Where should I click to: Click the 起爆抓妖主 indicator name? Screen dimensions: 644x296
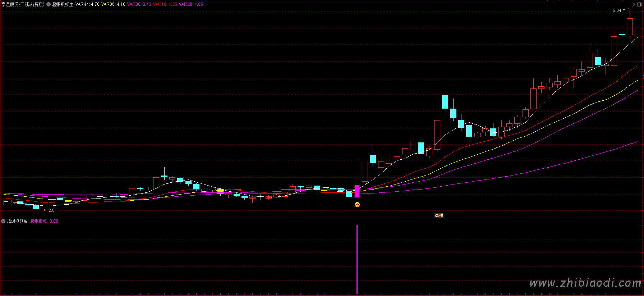(x=63, y=4)
